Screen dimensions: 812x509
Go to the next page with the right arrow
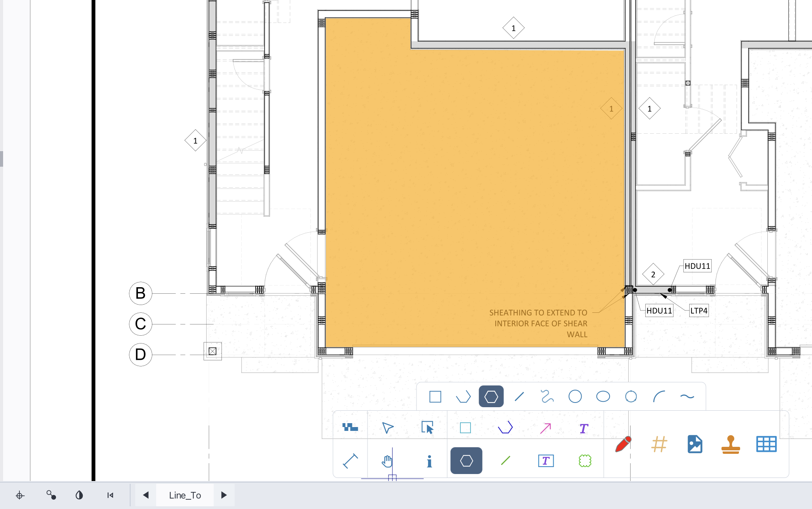point(224,495)
